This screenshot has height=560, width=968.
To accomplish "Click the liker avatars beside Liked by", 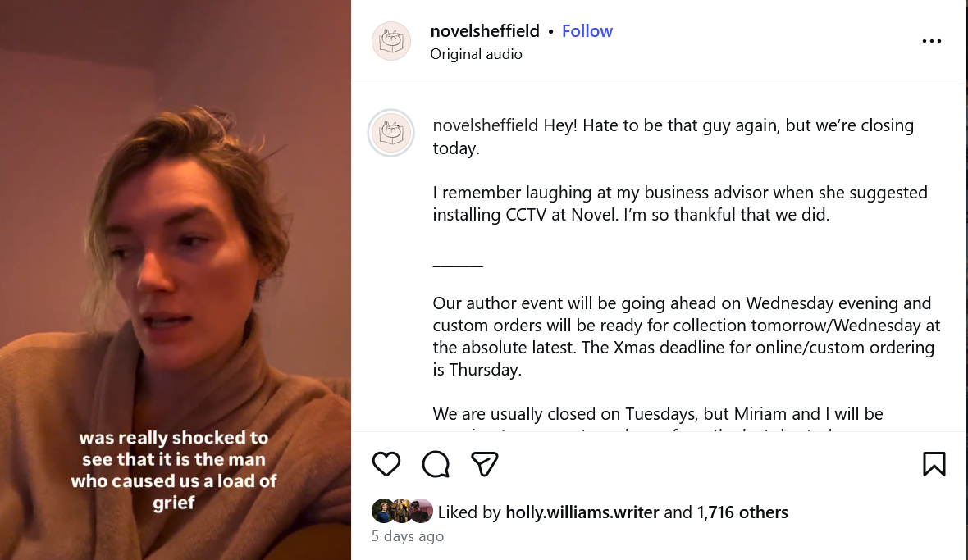I will click(x=402, y=512).
